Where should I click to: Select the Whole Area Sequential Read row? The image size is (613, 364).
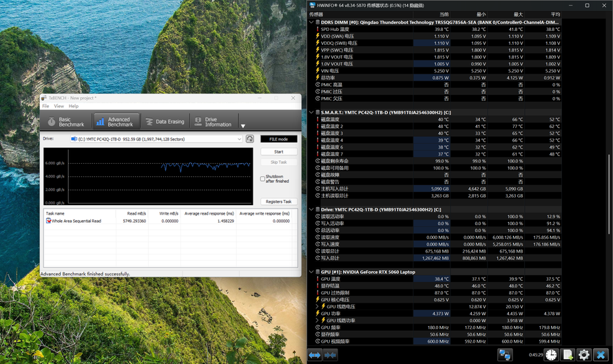(x=169, y=221)
